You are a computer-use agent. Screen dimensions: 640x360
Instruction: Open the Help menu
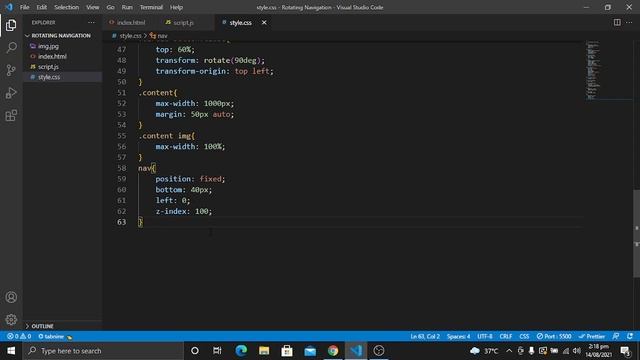(176, 7)
